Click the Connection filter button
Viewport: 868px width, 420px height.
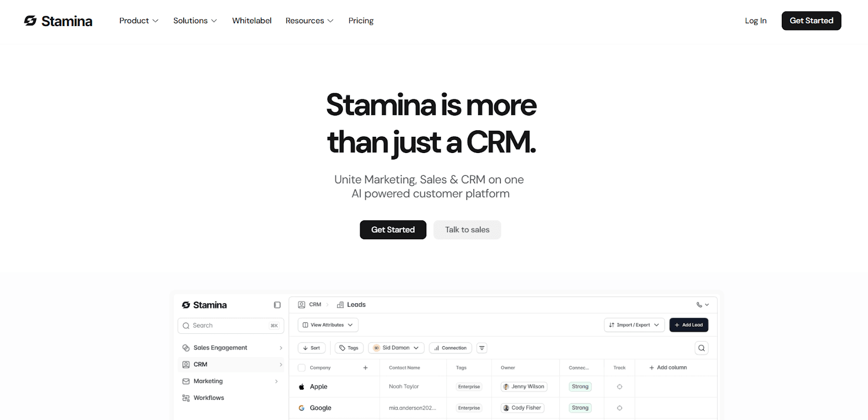pyautogui.click(x=450, y=348)
